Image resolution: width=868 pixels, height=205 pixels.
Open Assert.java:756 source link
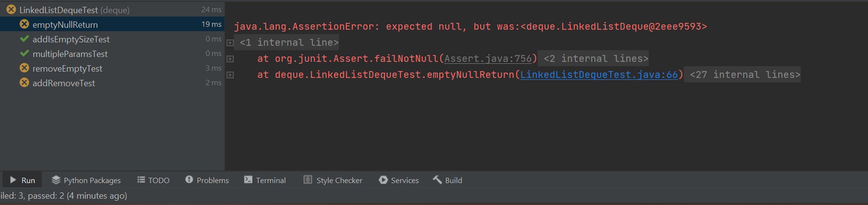(x=488, y=58)
